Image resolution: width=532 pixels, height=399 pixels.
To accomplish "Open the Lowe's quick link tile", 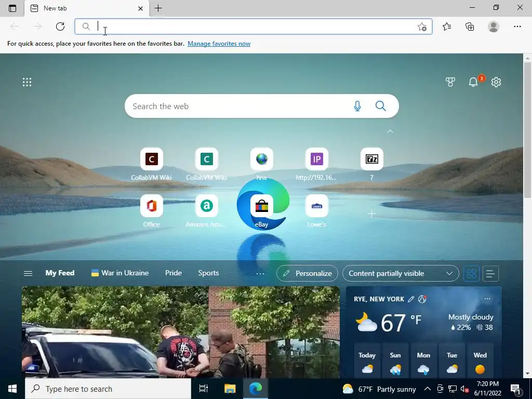I will pos(316,206).
